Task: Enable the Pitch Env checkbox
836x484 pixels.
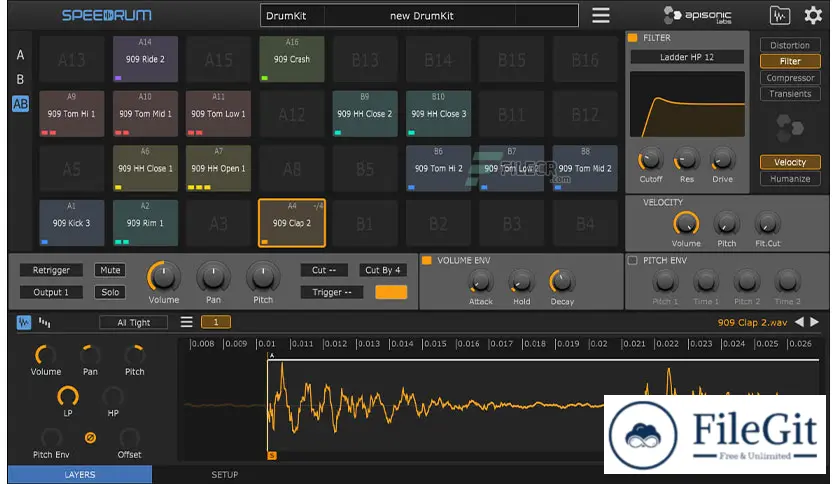Action: 632,260
